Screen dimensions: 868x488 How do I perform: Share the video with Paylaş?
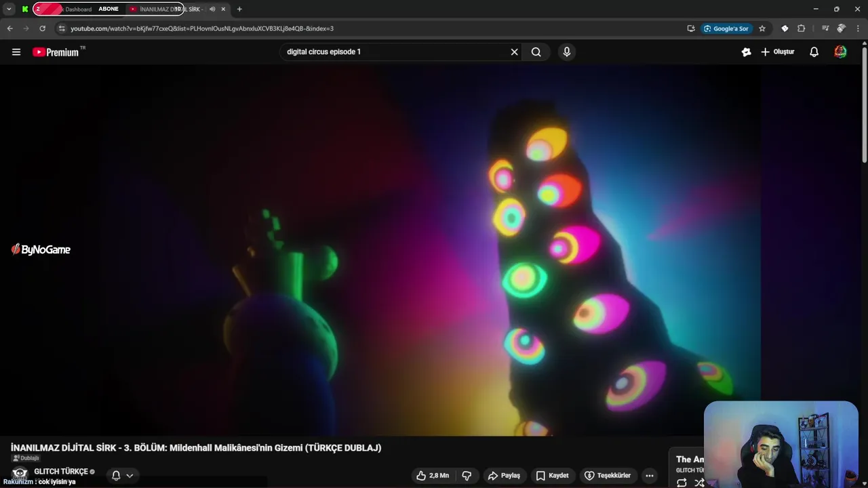click(x=504, y=475)
